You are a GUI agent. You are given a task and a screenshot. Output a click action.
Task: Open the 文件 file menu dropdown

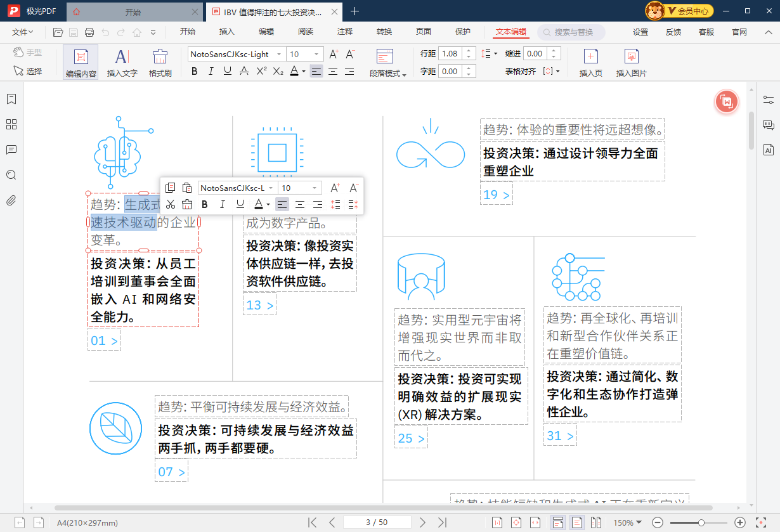[x=23, y=32]
